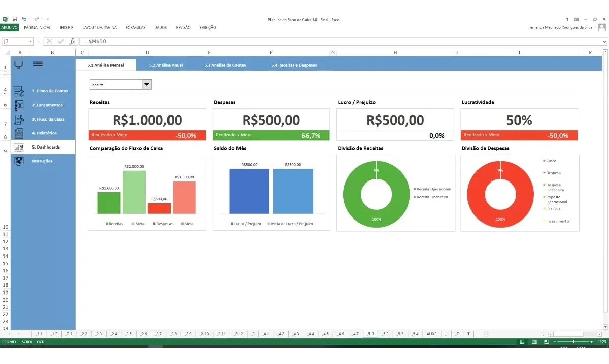Viewport: 609px width, 364px height.
Task: Open the ARQUIVO menu
Action: tap(9, 27)
